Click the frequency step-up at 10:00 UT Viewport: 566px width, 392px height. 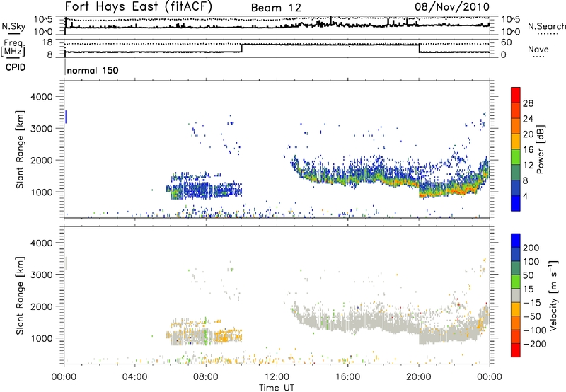(x=241, y=48)
